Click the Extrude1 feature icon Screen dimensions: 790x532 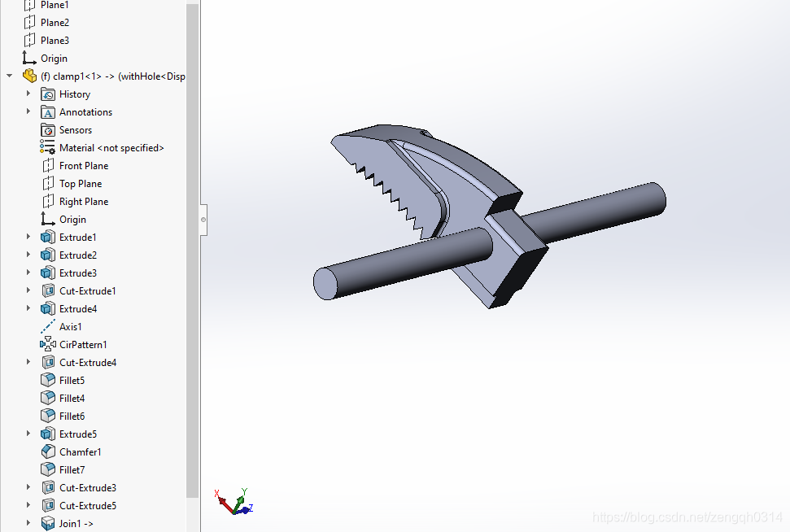(x=48, y=237)
